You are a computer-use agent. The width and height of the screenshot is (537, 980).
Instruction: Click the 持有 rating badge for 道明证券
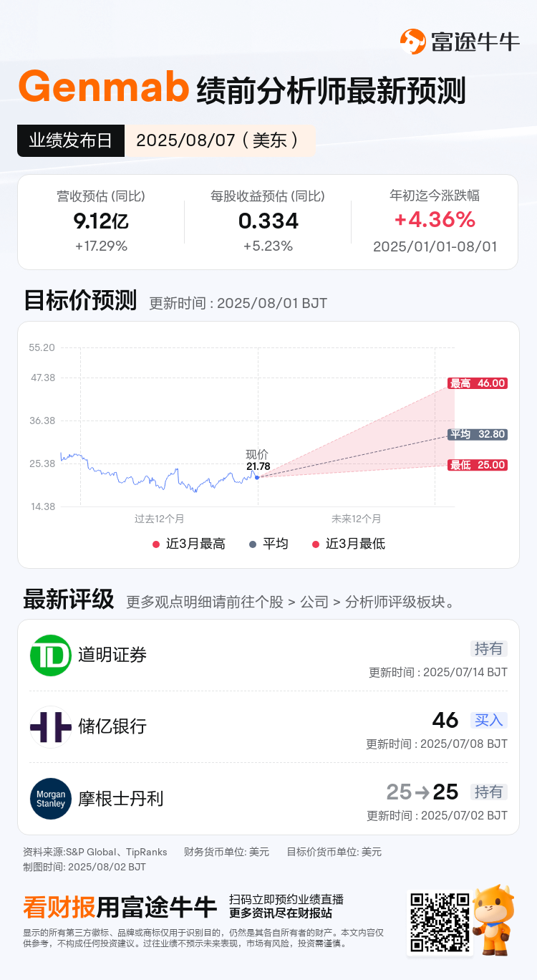(489, 649)
